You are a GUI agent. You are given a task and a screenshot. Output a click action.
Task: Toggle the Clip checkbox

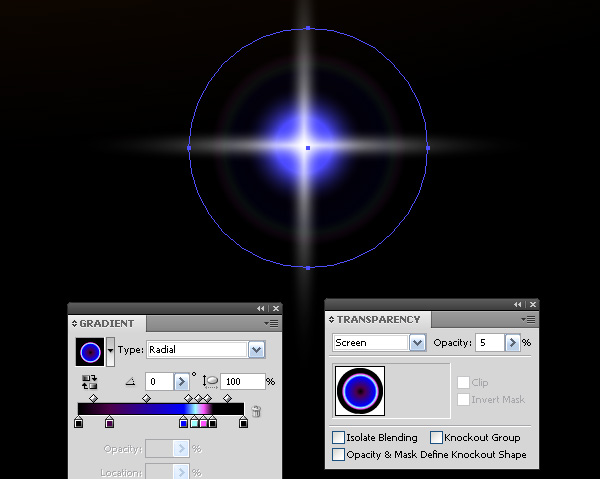[x=463, y=382]
